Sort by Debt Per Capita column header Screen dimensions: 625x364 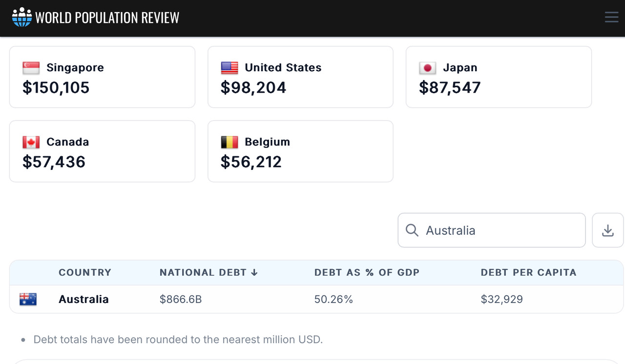528,272
